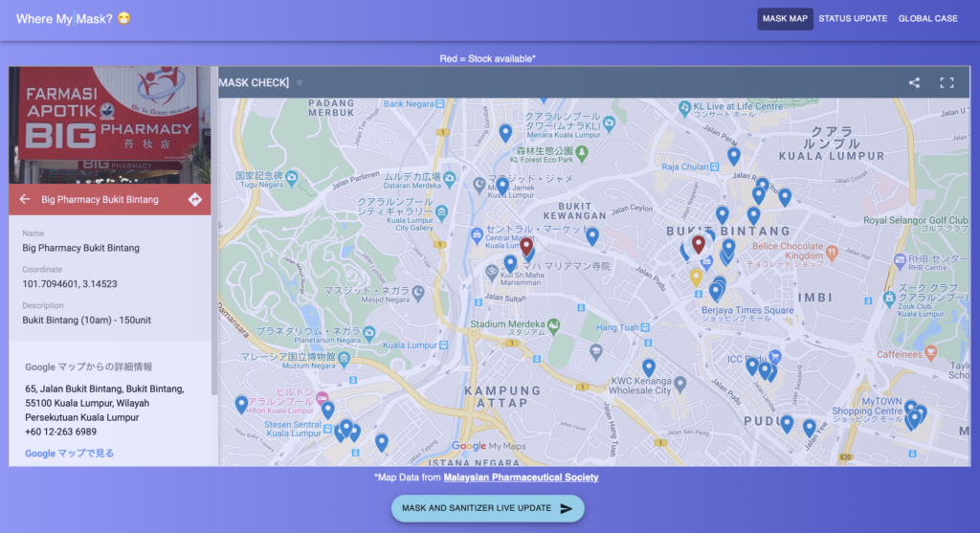Select the KL Forest Eco Park icon

582,152
